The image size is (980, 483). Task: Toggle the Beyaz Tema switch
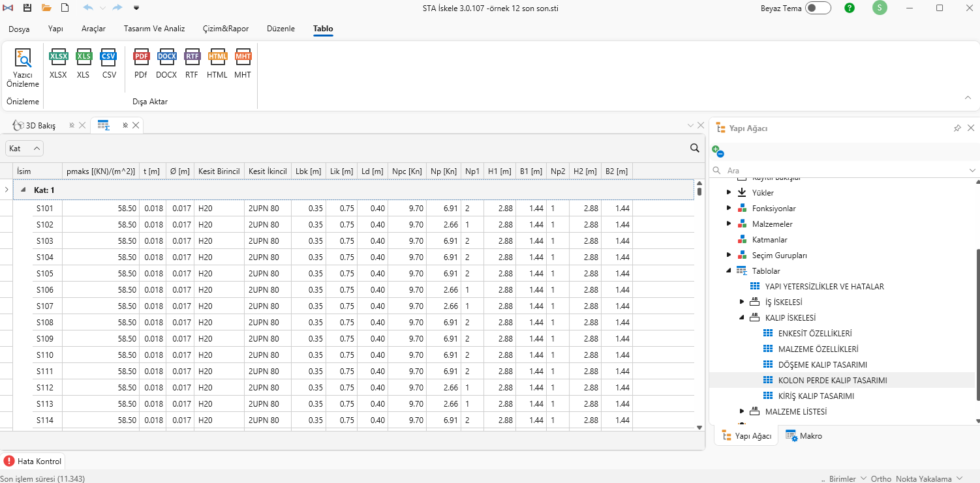coord(818,8)
